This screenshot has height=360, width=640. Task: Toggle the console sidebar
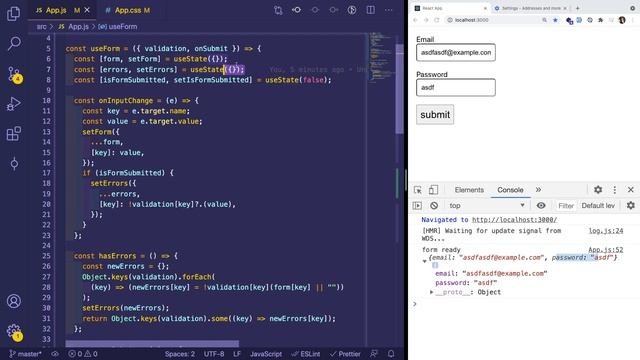pos(417,205)
